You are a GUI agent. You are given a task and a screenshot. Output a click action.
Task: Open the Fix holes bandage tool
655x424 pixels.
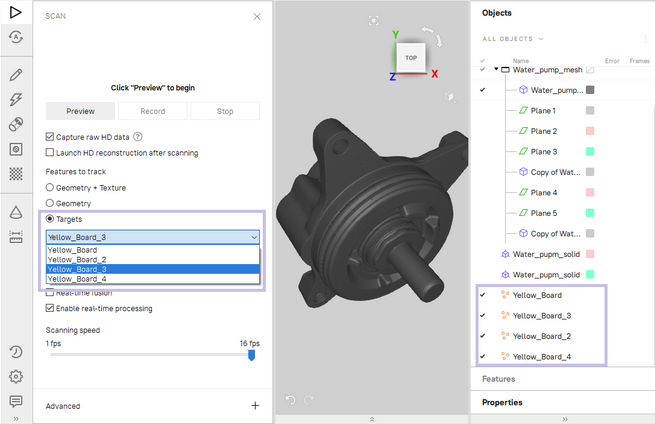pyautogui.click(x=15, y=124)
